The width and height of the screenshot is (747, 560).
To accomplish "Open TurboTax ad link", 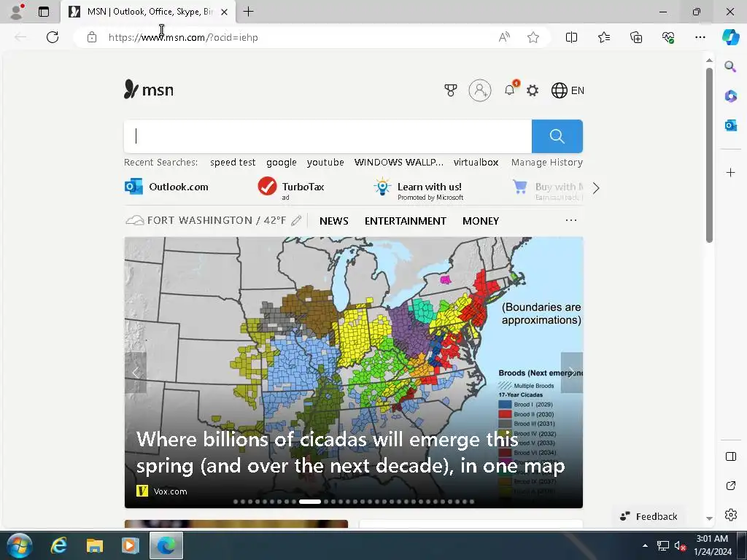I will (x=291, y=187).
